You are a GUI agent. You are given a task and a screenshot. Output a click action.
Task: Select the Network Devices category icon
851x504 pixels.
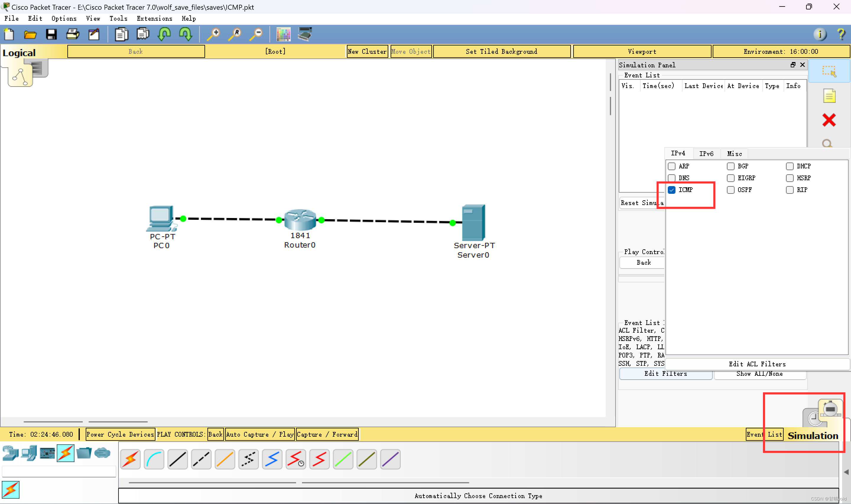pos(10,453)
